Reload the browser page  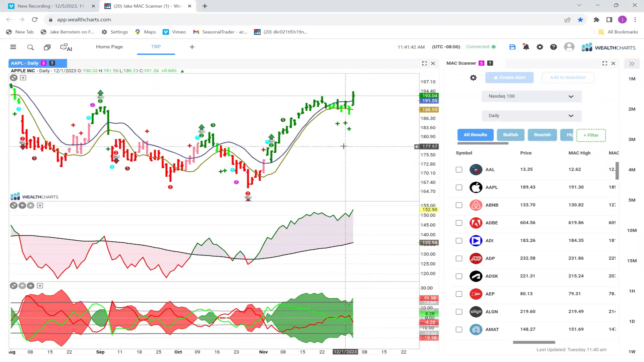35,20
